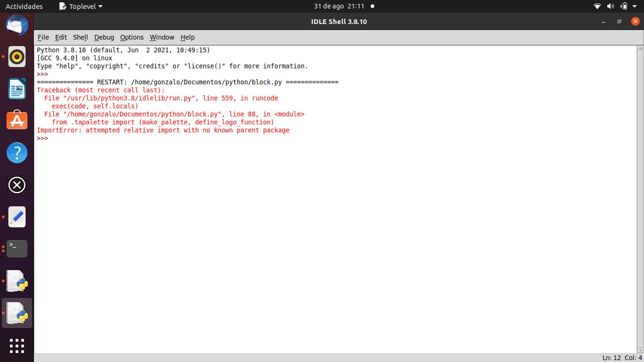The height and width of the screenshot is (362, 644).
Task: Select the first Python file dock icon
Action: tap(17, 281)
